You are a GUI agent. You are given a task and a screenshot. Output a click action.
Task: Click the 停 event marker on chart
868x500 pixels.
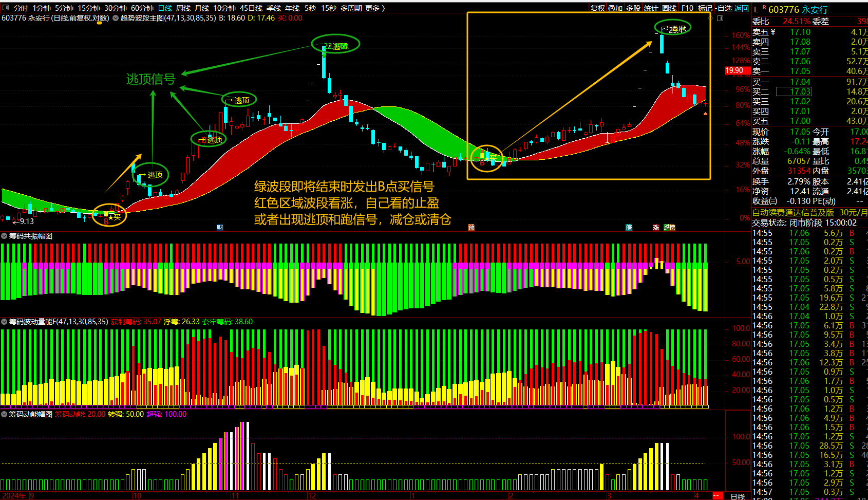(x=629, y=227)
